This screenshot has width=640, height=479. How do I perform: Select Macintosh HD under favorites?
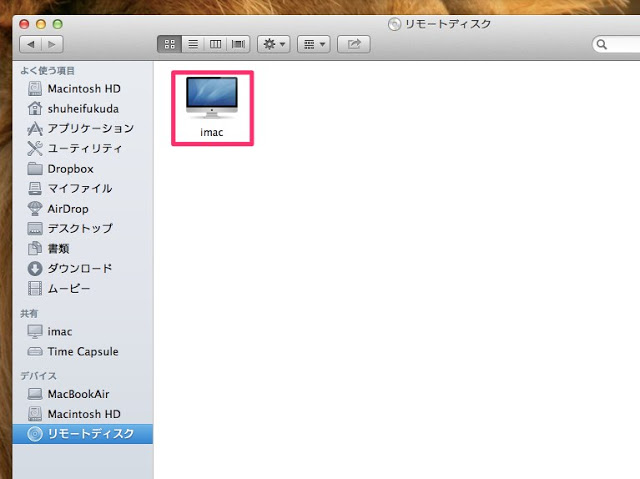[x=83, y=89]
